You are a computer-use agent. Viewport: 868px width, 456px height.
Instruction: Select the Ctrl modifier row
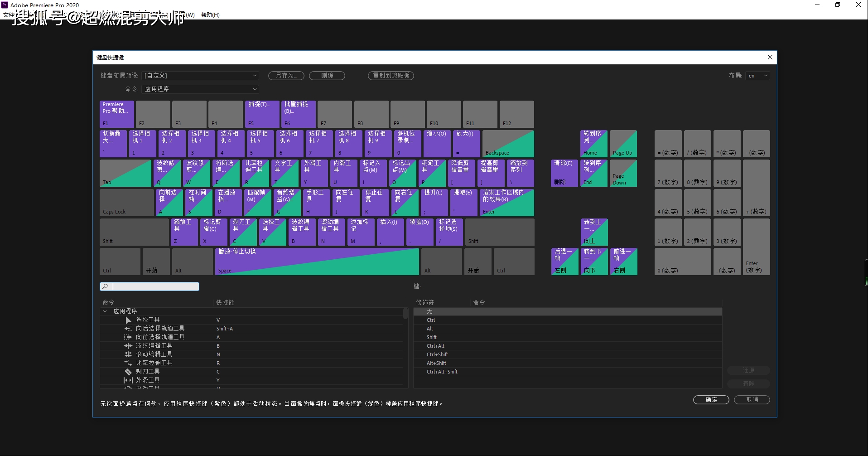(568, 320)
